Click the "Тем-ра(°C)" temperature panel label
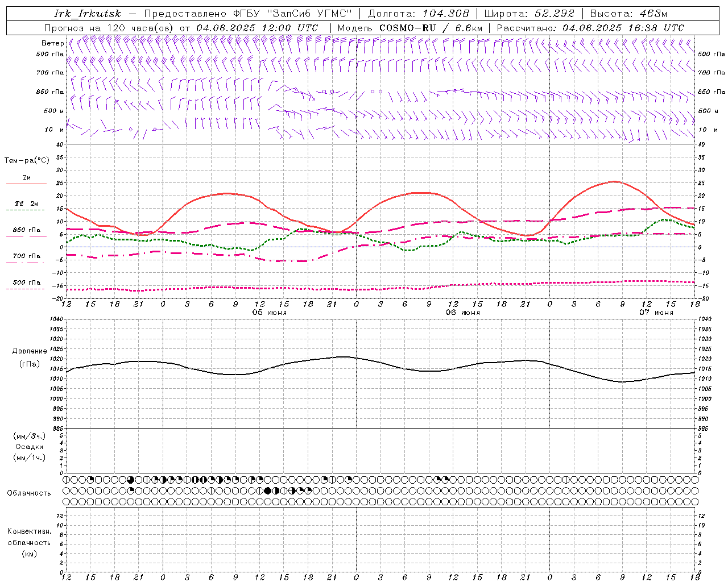The image size is (728, 582). click(x=27, y=161)
